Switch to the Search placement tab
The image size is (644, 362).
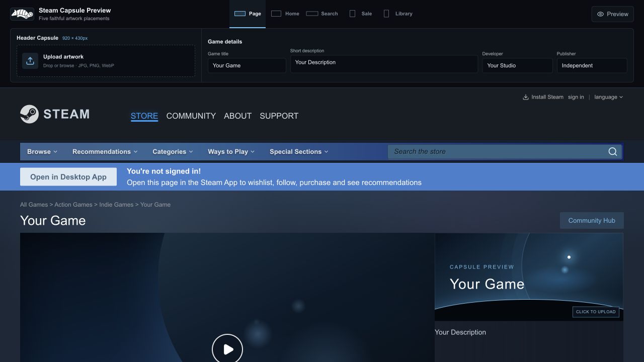[322, 14]
